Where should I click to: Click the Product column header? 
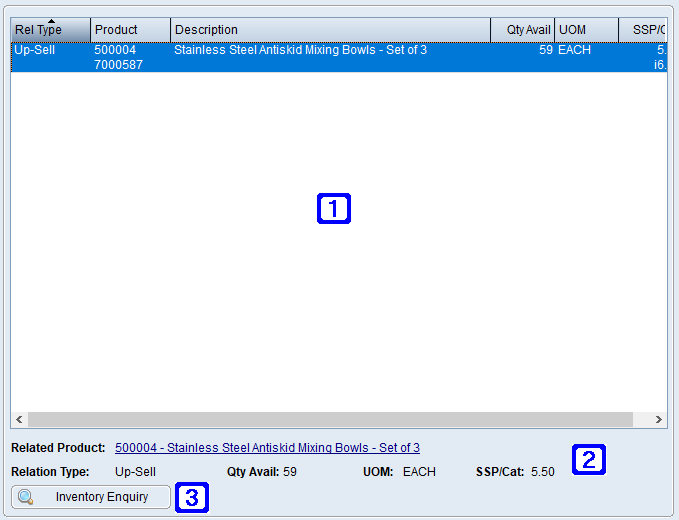[x=131, y=30]
